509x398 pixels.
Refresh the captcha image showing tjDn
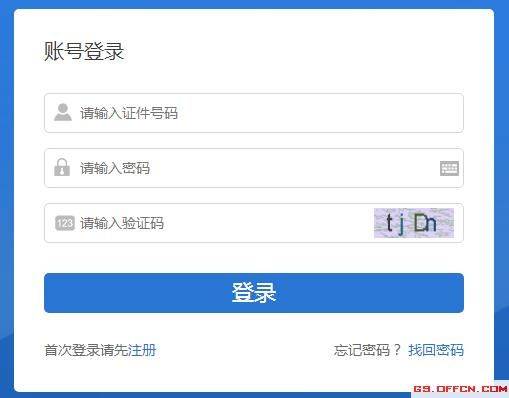pyautogui.click(x=414, y=223)
